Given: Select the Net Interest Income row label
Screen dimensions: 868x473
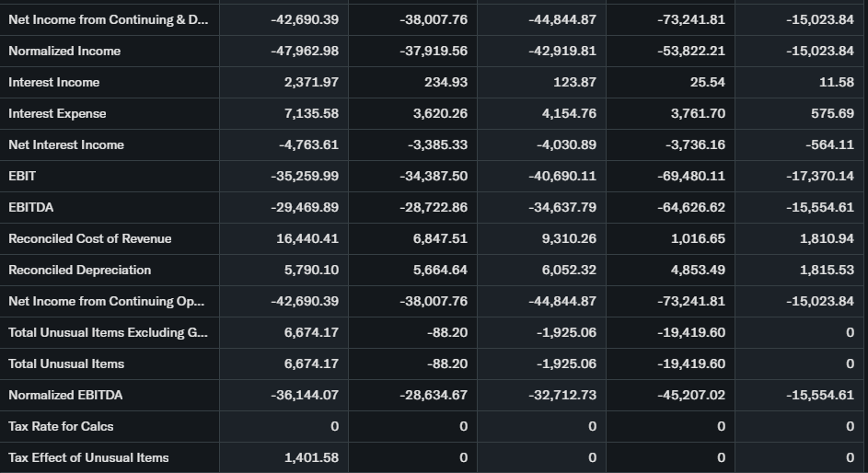Looking at the screenshot, I should (65, 144).
